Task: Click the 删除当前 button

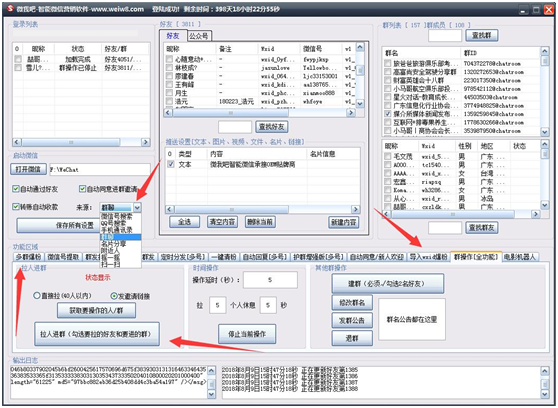Action: coord(260,222)
